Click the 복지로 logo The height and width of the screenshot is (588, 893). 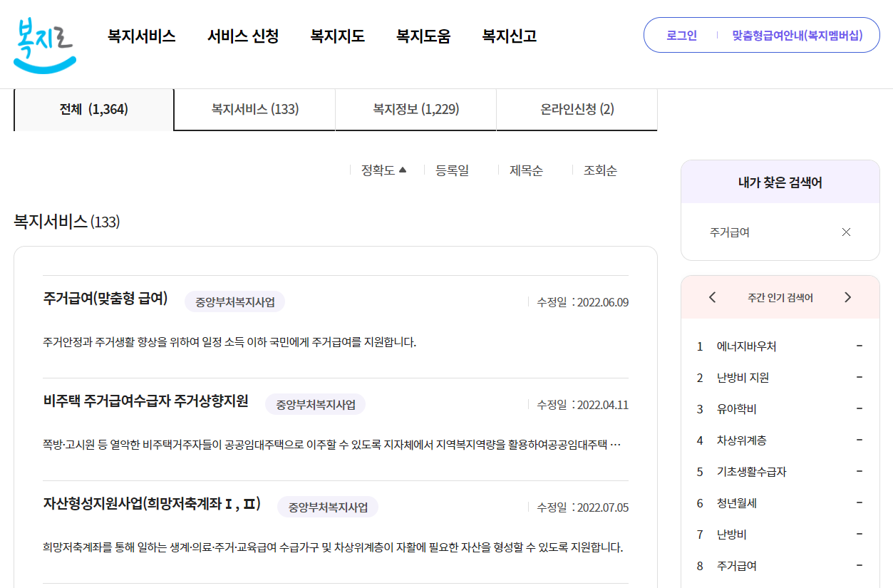point(44,44)
